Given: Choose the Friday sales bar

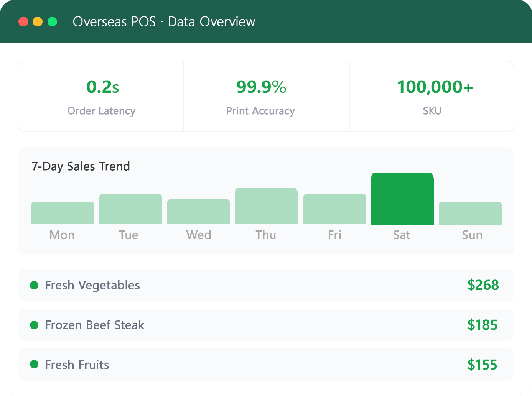Looking at the screenshot, I should 335,209.
